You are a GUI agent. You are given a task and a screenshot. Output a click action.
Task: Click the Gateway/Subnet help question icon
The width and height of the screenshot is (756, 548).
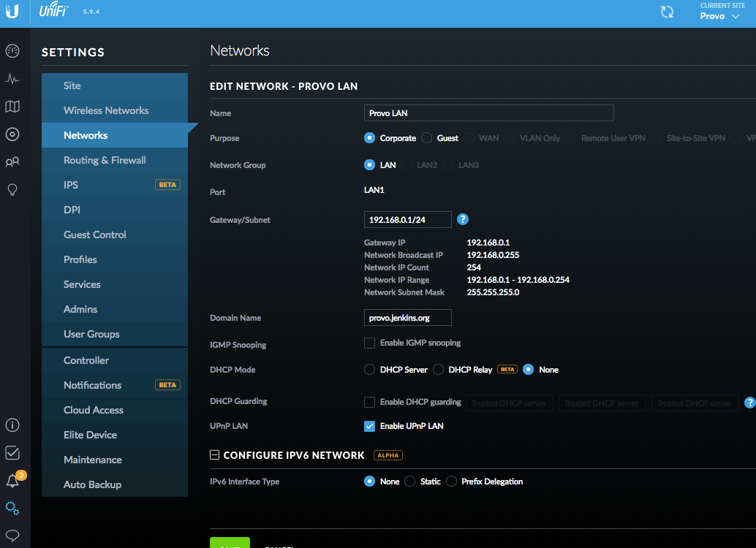(x=463, y=219)
